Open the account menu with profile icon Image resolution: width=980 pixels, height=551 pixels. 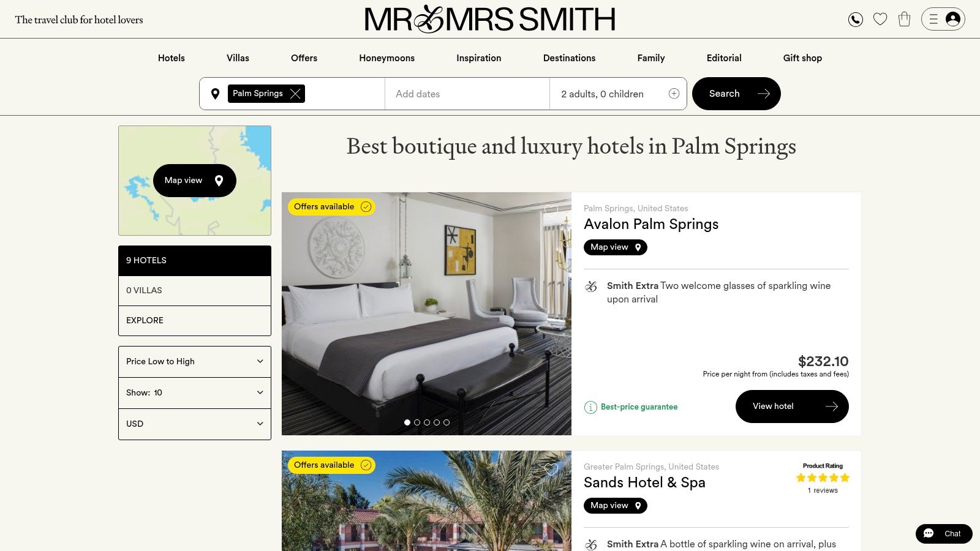tap(943, 19)
